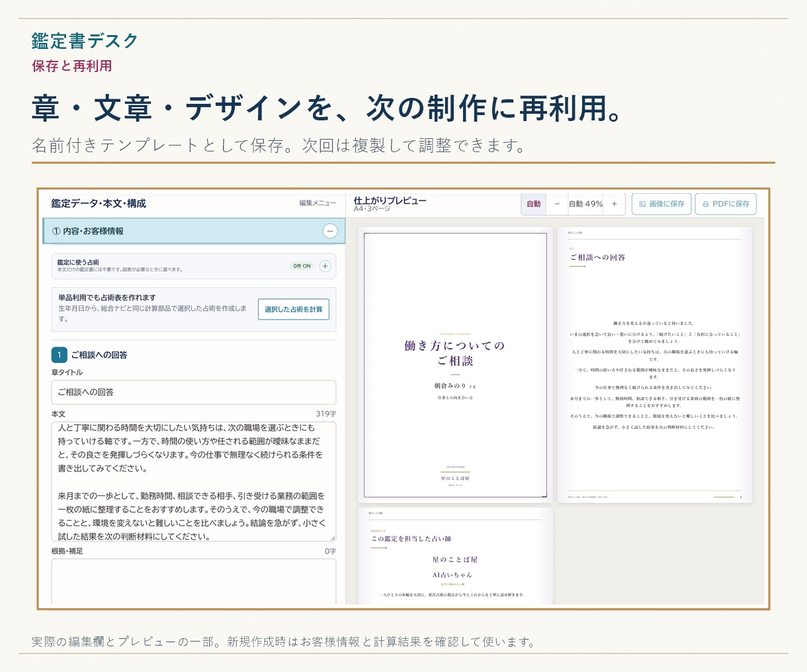This screenshot has width=807, height=672.
Task: Click the 319字 character count
Action: (325, 414)
